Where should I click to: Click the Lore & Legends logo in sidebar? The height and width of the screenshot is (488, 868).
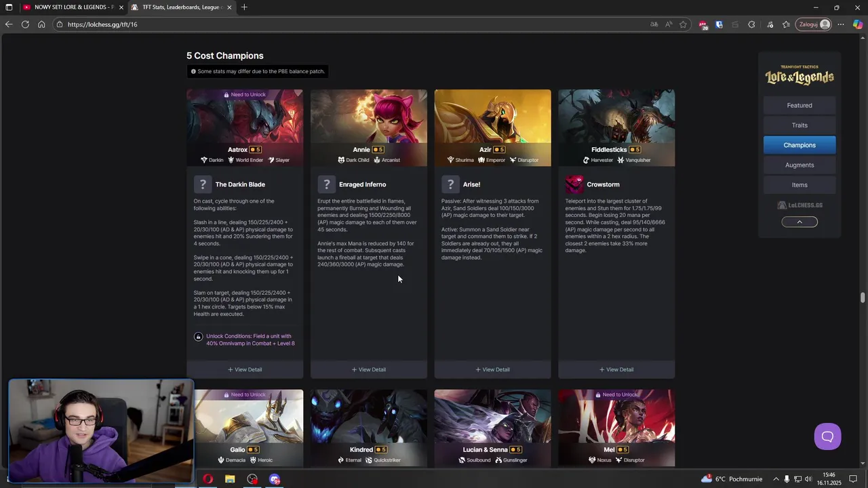800,75
